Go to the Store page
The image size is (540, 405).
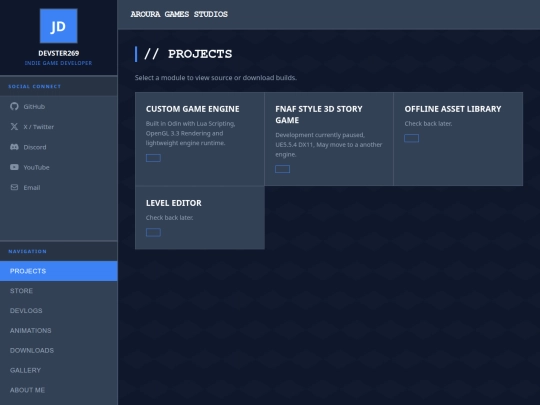click(x=59, y=291)
